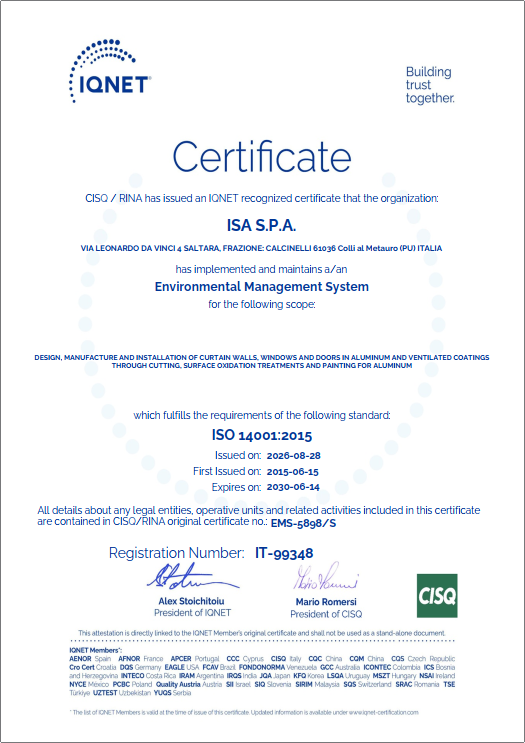Screen dimensions: 525x743
Task: Click the 'Quality Austria' member entry
Action: [x=189, y=685]
